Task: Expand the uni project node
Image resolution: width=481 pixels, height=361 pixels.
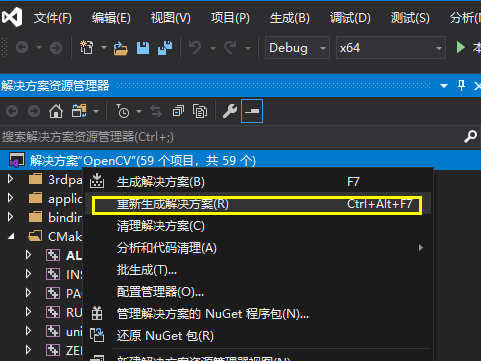Action: 28,331
